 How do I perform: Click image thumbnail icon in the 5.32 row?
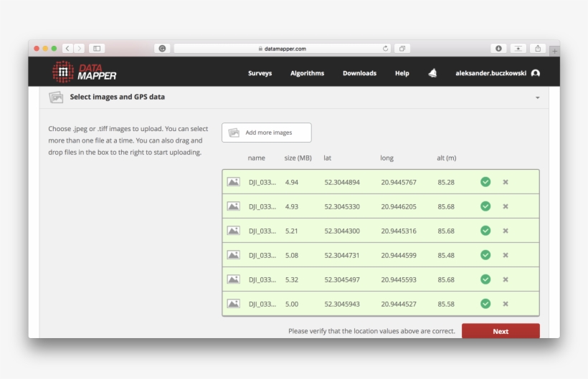pyautogui.click(x=233, y=279)
